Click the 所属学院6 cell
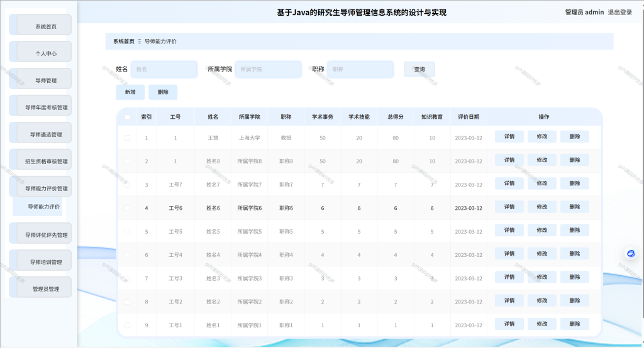Screen dimensions: 644x348 pyautogui.click(x=249, y=208)
